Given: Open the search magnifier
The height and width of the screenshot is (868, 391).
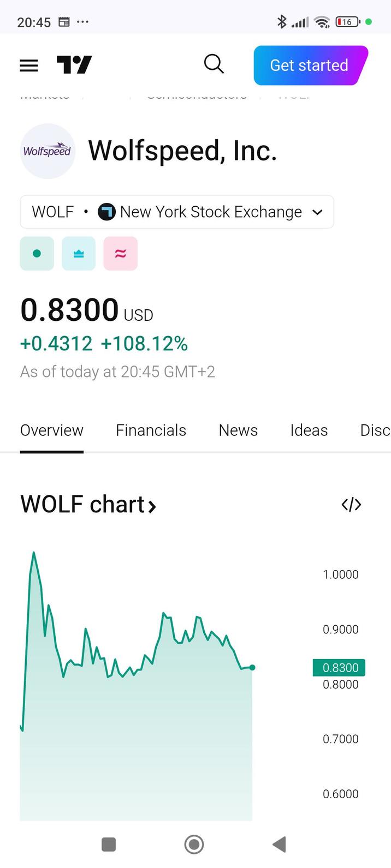Looking at the screenshot, I should click(214, 64).
